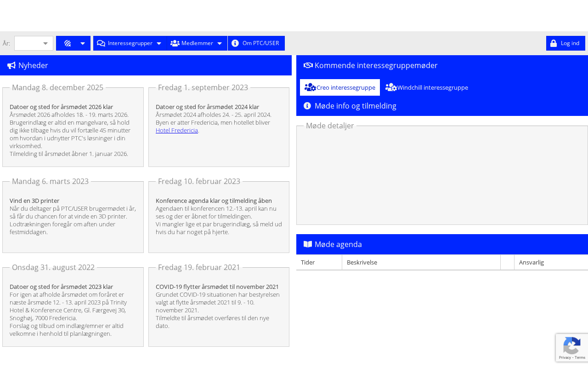The image size is (588, 368).
Task: Click the Møde agenda book icon
Action: 308,244
